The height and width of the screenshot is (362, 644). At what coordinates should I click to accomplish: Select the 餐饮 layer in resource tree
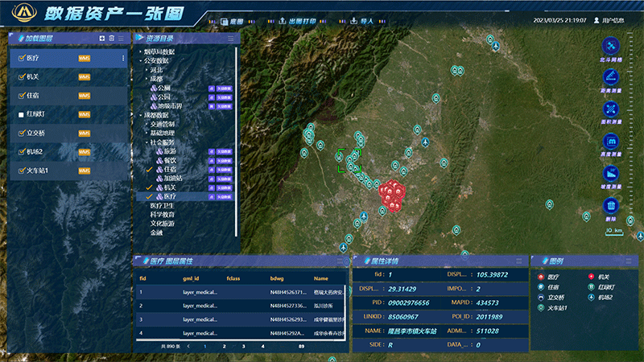point(170,160)
